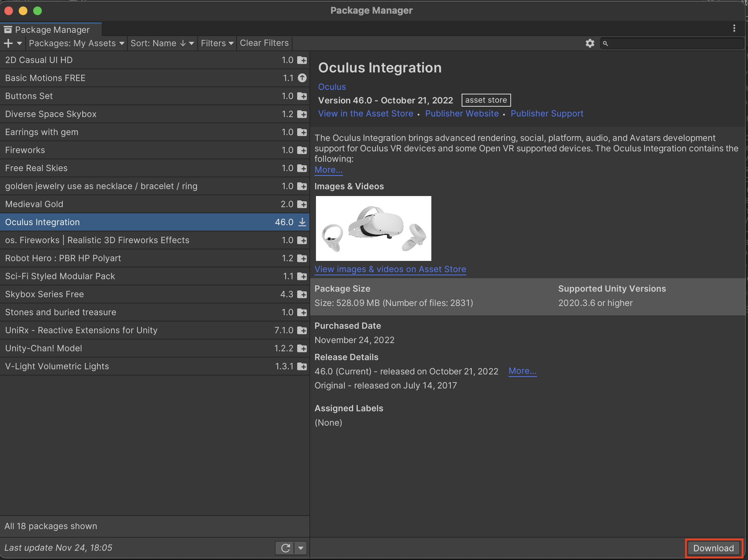Click the plus add package icon
Screen dimensions: 748x560
[8, 43]
